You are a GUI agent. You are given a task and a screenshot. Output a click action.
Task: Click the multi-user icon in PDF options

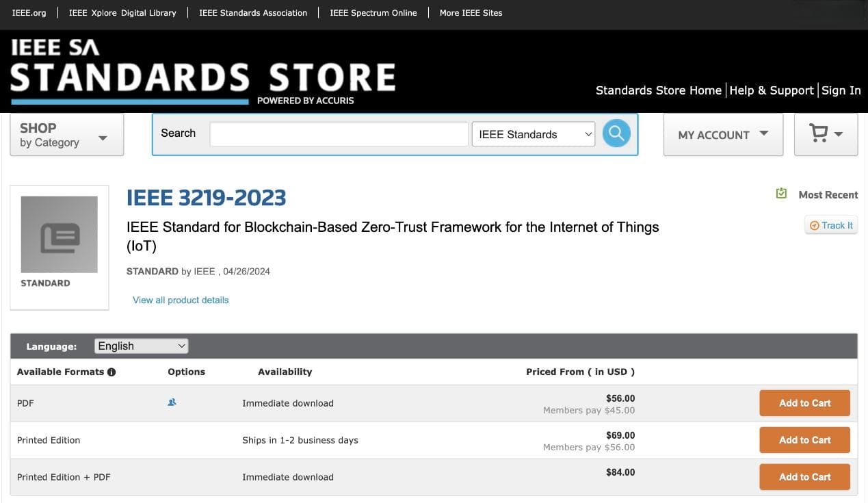172,402
